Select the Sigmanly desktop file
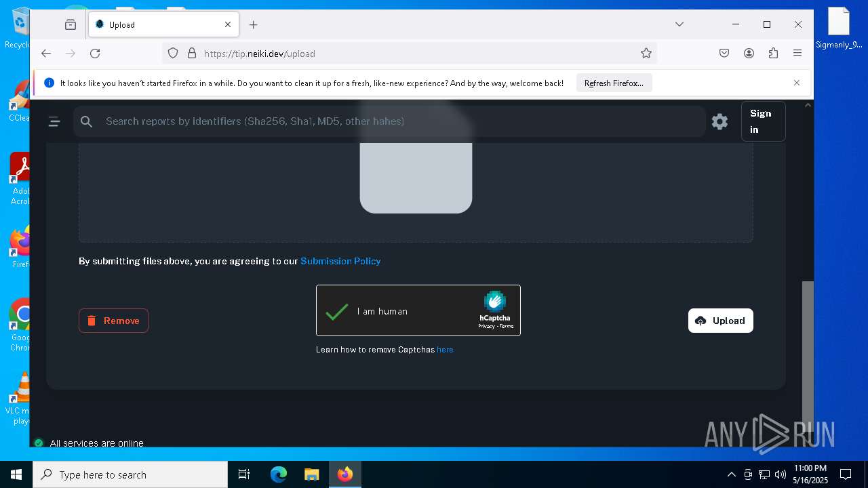 coord(839,28)
